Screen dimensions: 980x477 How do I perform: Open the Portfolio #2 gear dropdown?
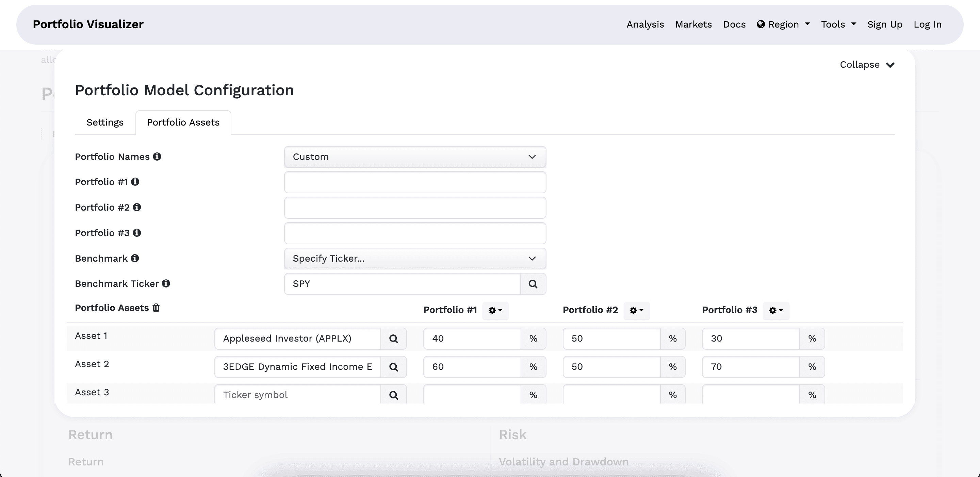(x=636, y=310)
